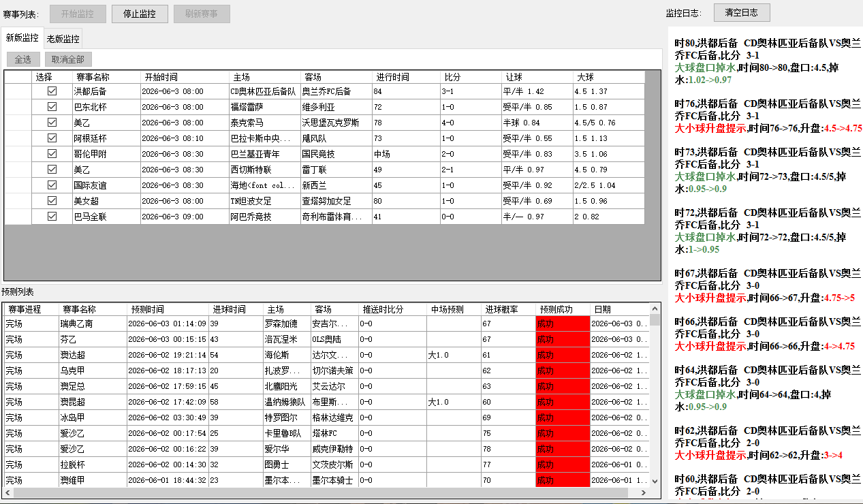Click the 4.5->4.75 rise value in log
The width and height of the screenshot is (863, 504).
pos(843,128)
